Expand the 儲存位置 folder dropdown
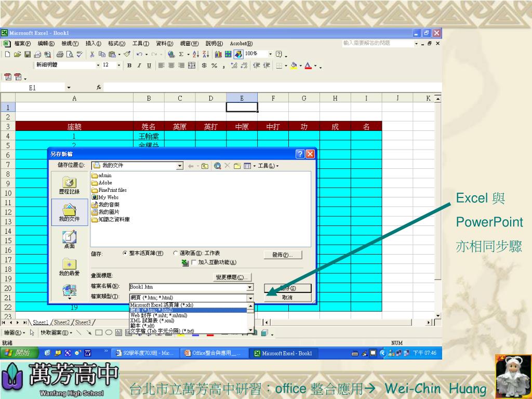 [180, 166]
